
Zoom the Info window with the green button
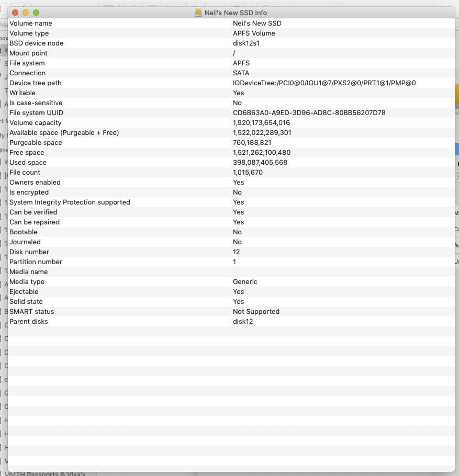36,13
